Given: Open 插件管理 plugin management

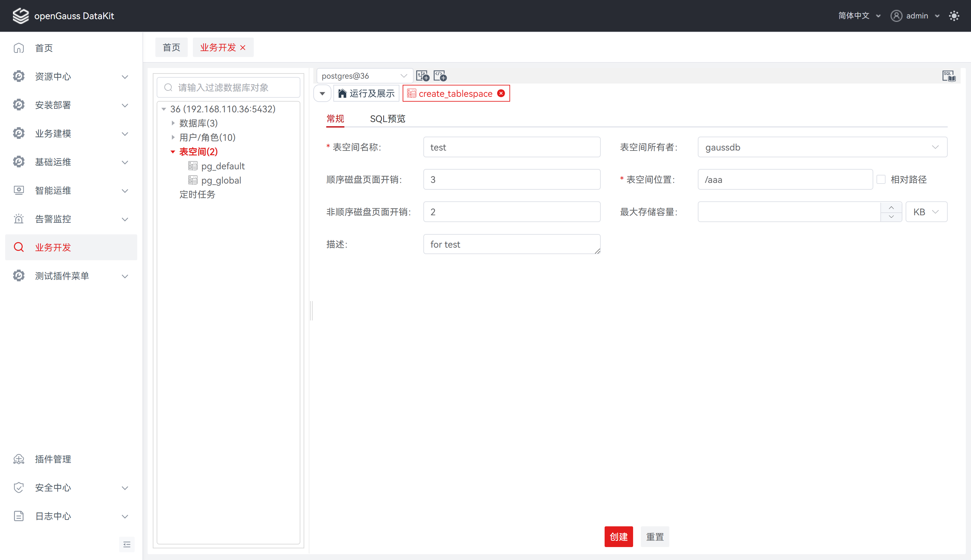Looking at the screenshot, I should tap(71, 459).
